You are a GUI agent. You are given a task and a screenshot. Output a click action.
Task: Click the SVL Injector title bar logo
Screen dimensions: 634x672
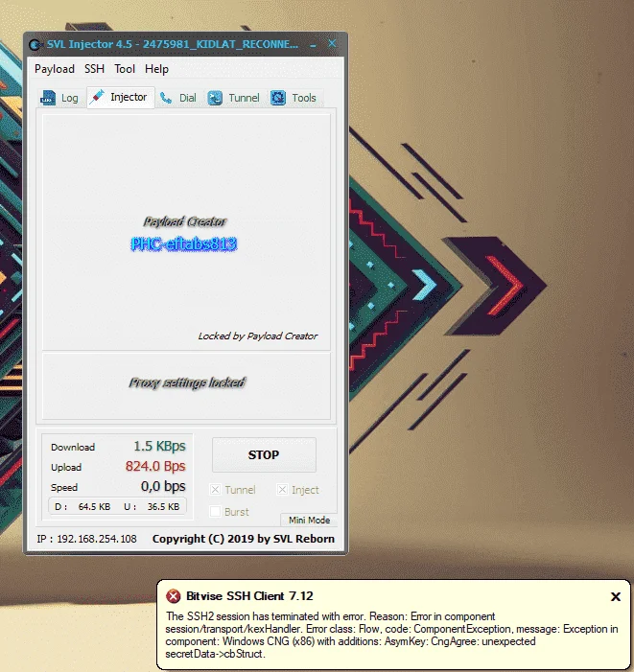click(x=35, y=44)
